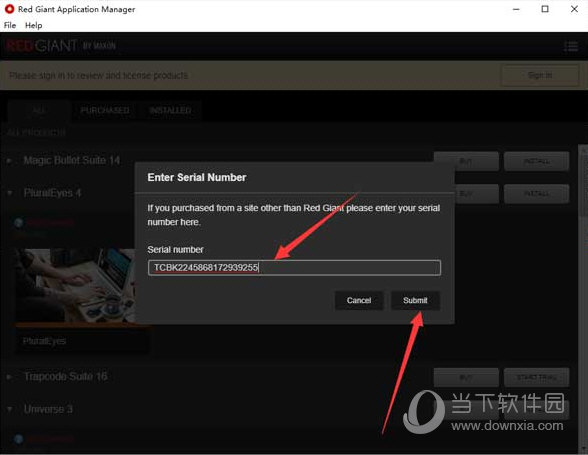Screen dimensions: 588x455
Task: Click Buy for Trapcode Suite 16
Action: click(466, 377)
